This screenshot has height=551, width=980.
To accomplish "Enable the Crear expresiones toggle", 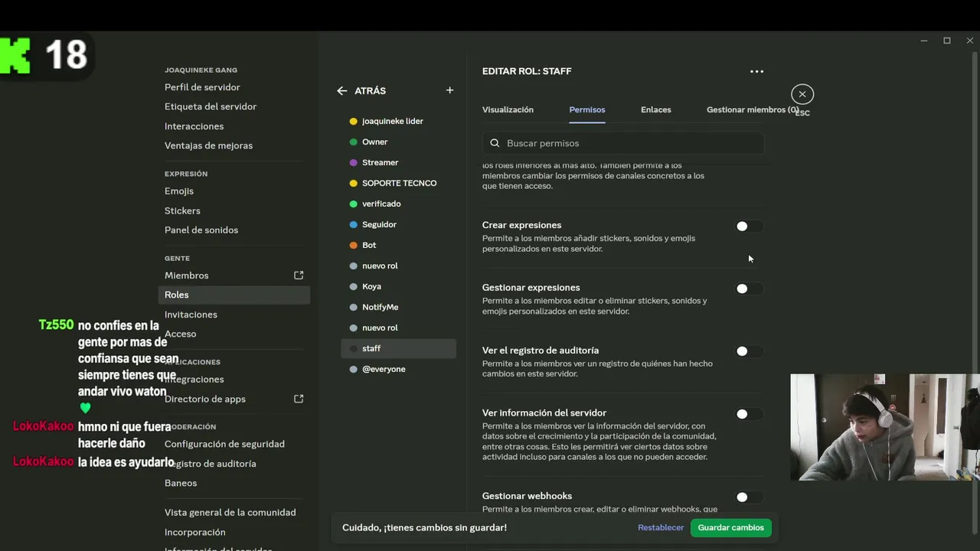I will click(748, 227).
